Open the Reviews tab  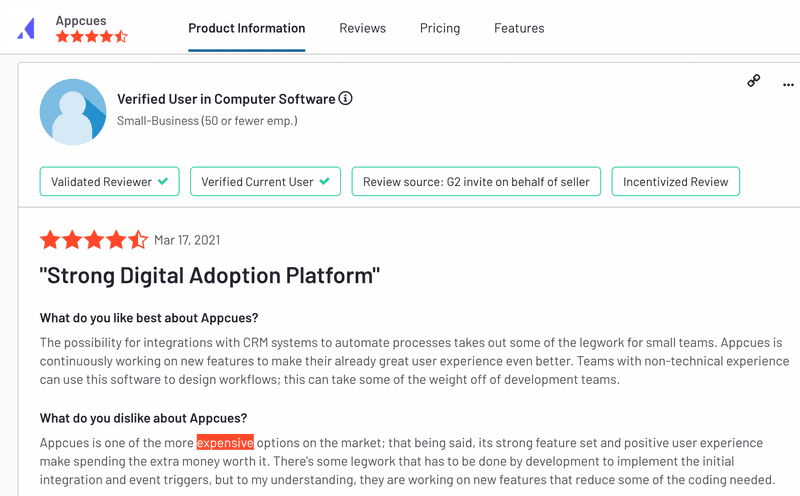362,28
